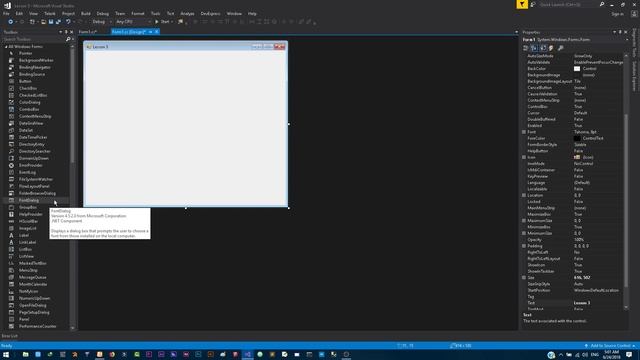Screen dimensions: 640x360
Task: Pick the MenuStrip toolbox control
Action: point(28,270)
